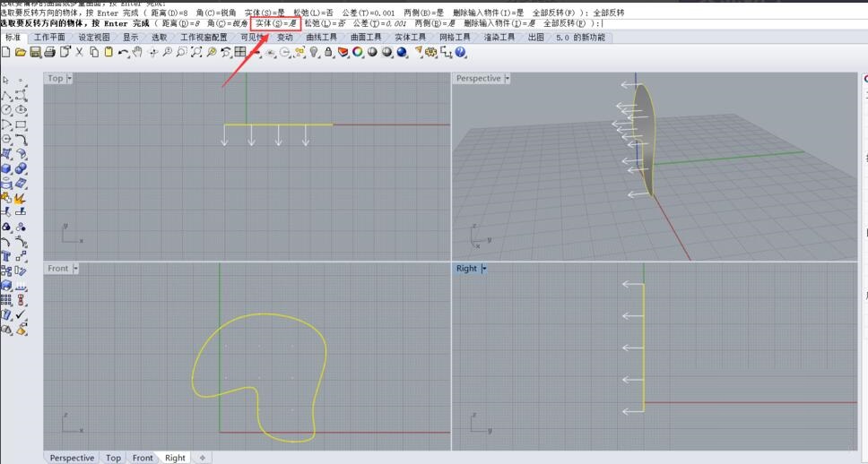The height and width of the screenshot is (464, 868).
Task: Toggle the 实体(S)=是 command option
Action: tap(275, 23)
